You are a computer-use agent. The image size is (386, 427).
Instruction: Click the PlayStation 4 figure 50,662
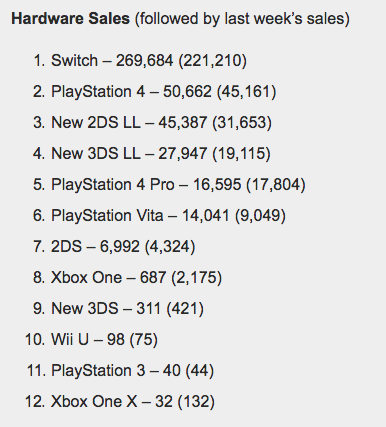187,92
